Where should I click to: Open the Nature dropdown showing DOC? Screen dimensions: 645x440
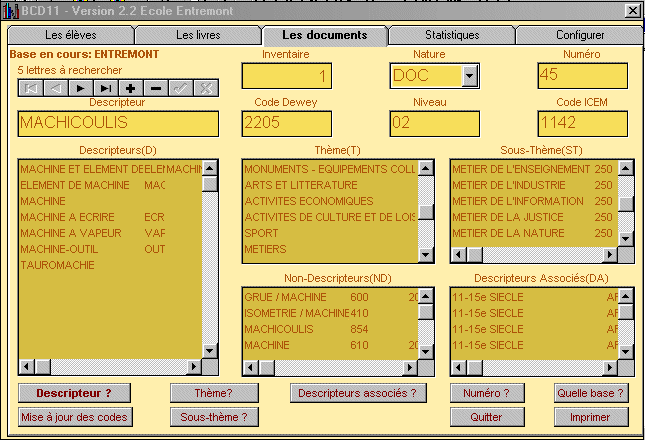click(470, 76)
